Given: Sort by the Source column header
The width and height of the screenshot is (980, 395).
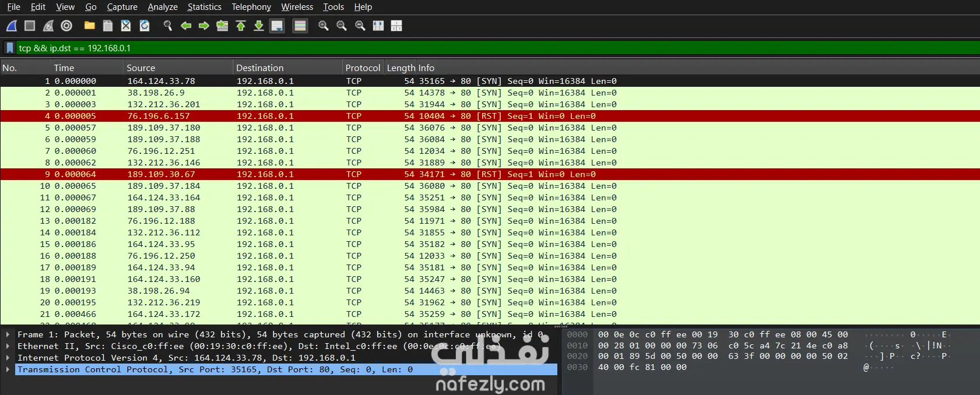Looking at the screenshot, I should [179, 68].
